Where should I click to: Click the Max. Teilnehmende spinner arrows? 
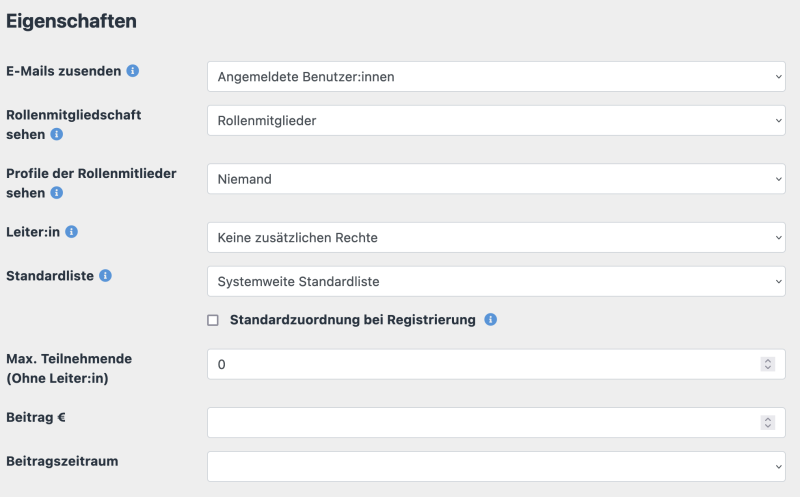pyautogui.click(x=767, y=364)
